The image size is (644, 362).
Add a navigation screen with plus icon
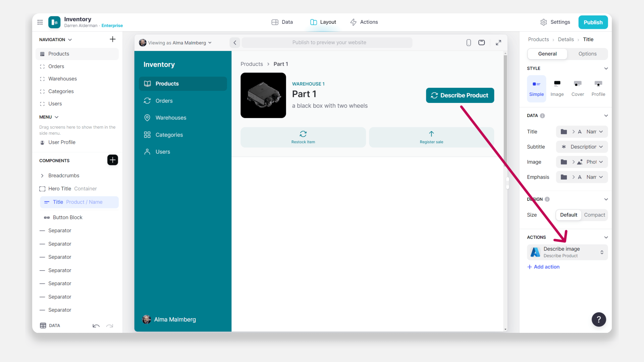pos(113,40)
